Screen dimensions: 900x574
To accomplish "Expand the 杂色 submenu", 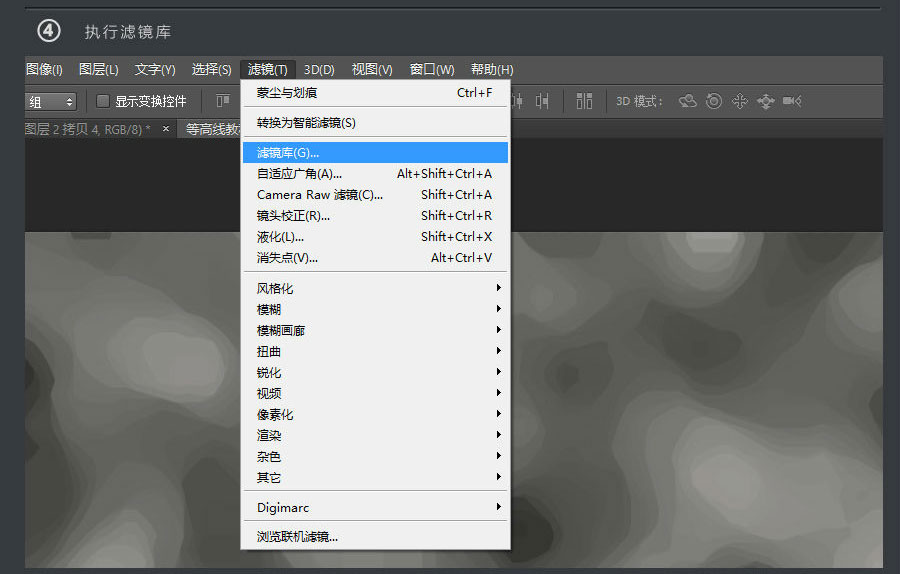I will [375, 456].
